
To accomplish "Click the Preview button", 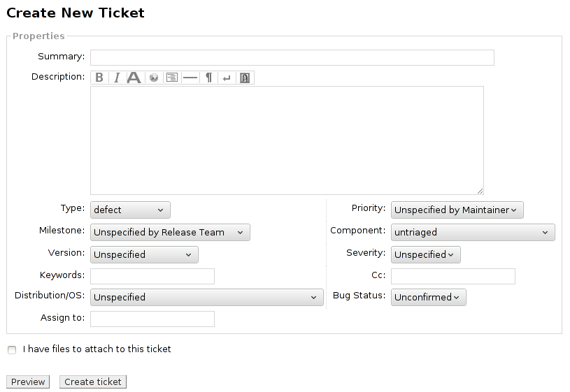I will 28,382.
